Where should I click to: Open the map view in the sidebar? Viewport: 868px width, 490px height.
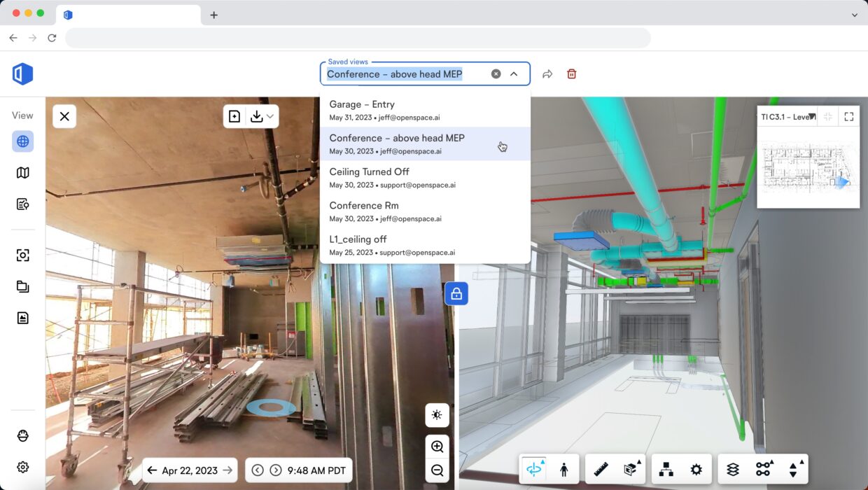point(22,172)
